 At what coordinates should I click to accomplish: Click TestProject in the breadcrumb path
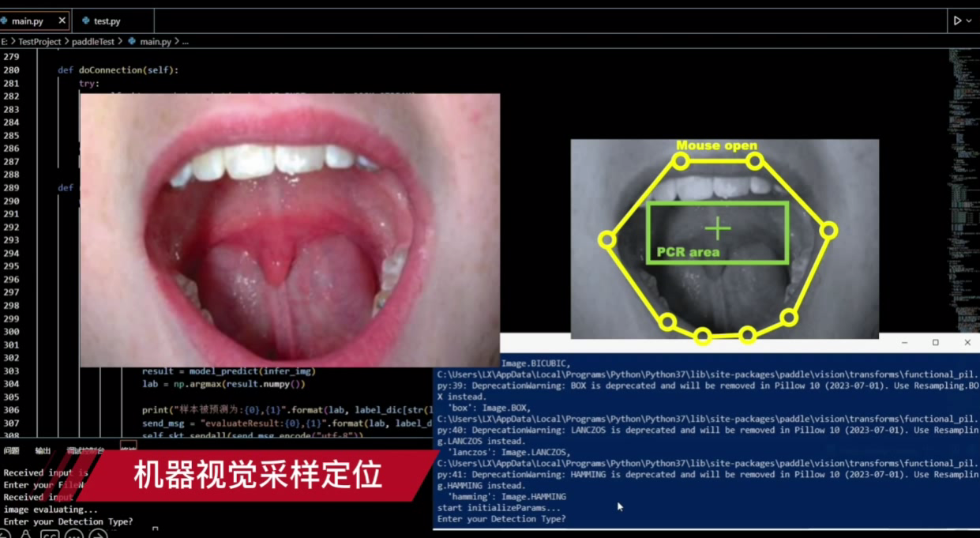[x=39, y=41]
